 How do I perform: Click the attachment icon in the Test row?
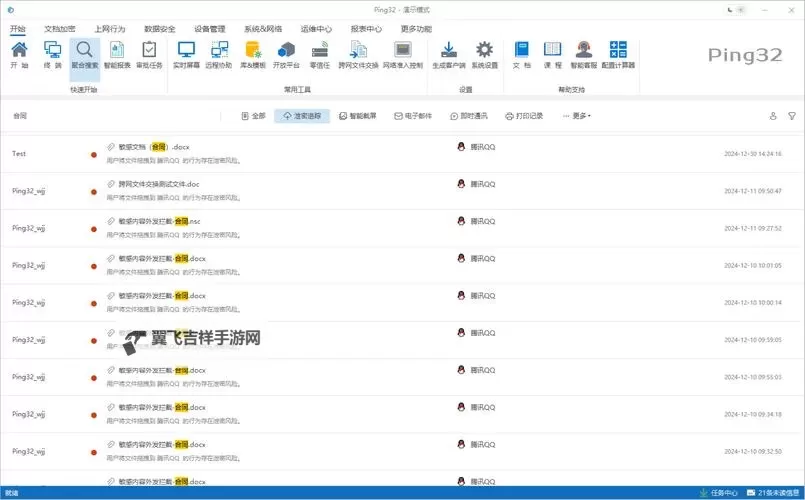(110, 147)
